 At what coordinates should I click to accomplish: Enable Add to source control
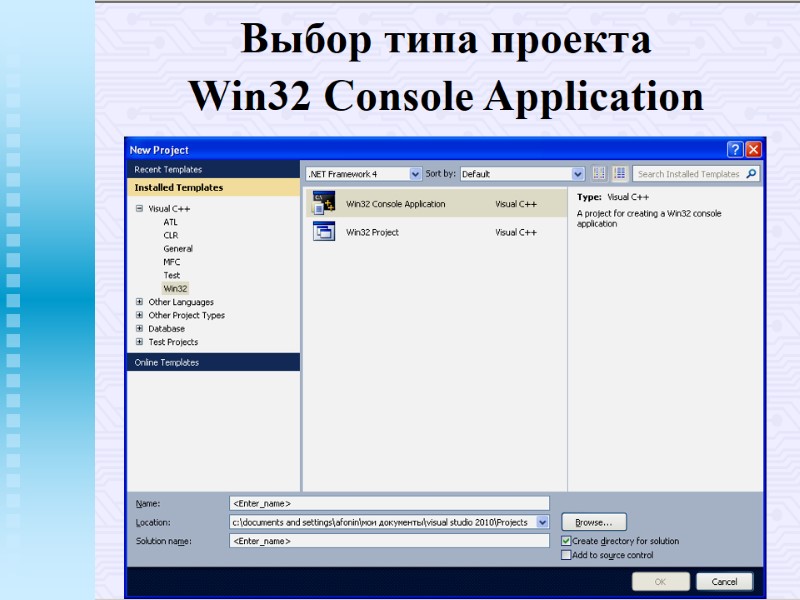point(566,553)
